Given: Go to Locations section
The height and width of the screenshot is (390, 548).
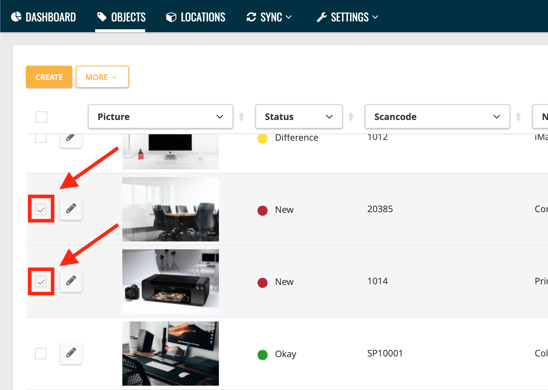Looking at the screenshot, I should (196, 17).
